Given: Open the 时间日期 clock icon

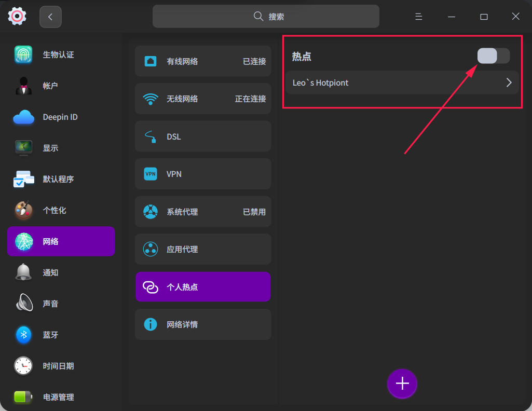Looking at the screenshot, I should pos(23,366).
